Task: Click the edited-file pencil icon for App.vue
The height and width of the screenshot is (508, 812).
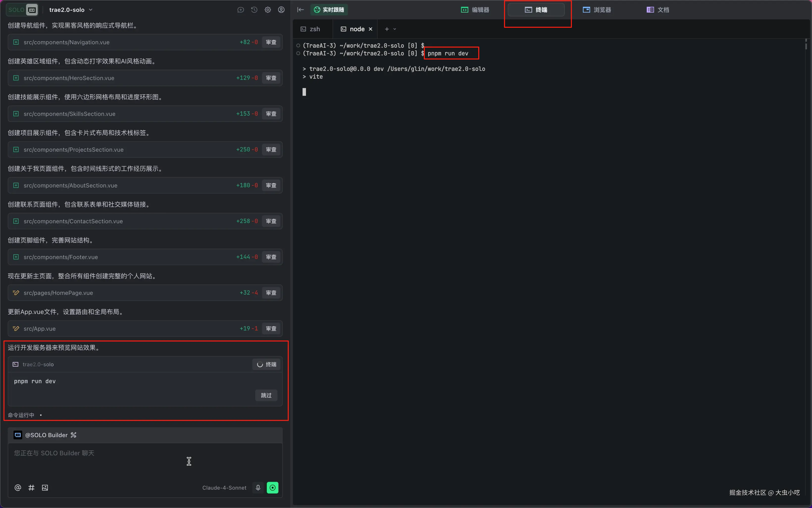Action: point(16,329)
